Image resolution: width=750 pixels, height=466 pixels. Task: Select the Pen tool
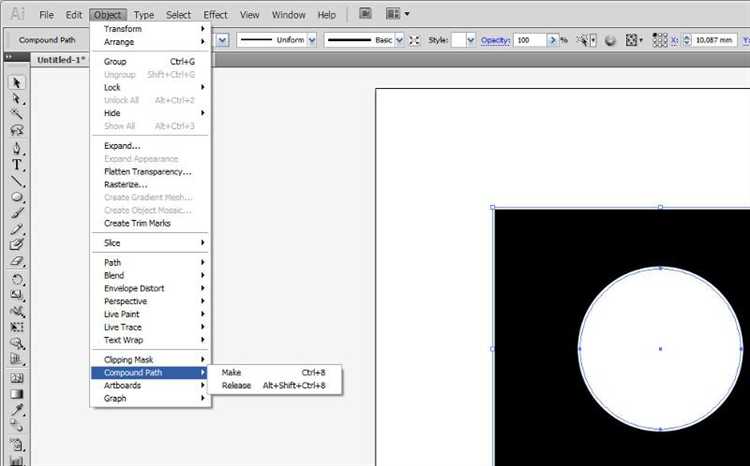click(x=16, y=148)
